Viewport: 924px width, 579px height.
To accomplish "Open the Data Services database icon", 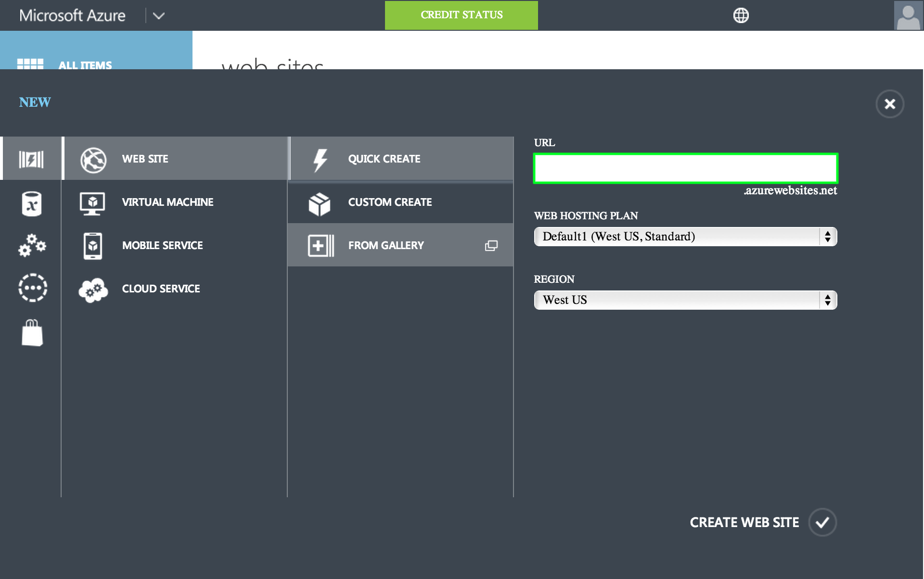I will click(x=32, y=203).
